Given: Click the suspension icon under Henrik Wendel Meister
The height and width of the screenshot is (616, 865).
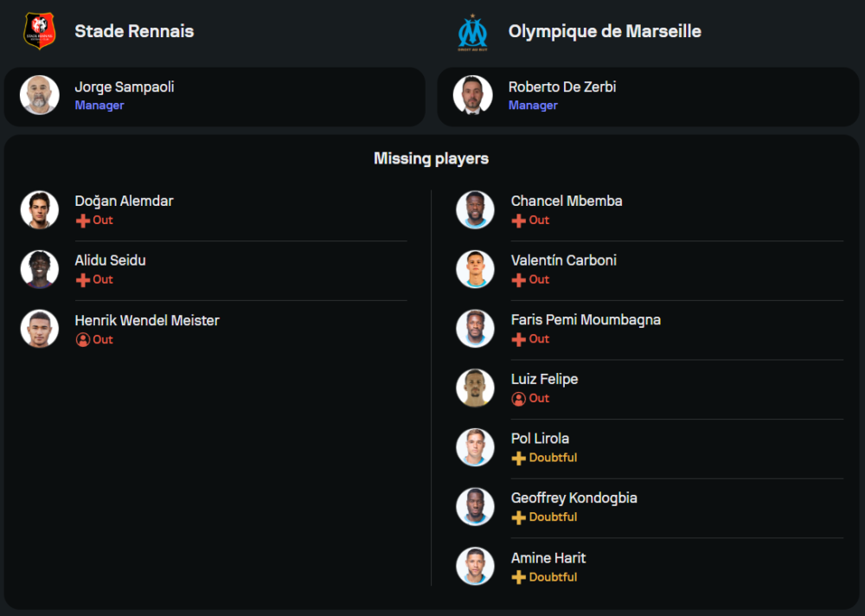Looking at the screenshot, I should coord(83,340).
